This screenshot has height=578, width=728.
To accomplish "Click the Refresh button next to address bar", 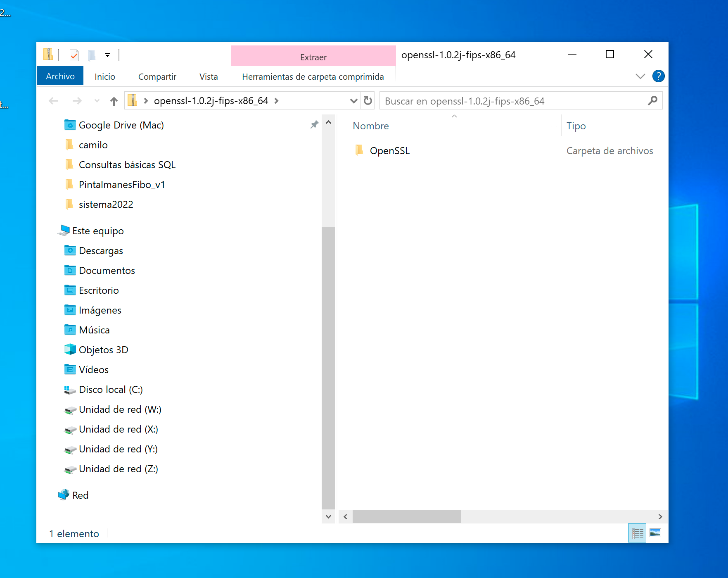I will (x=368, y=101).
